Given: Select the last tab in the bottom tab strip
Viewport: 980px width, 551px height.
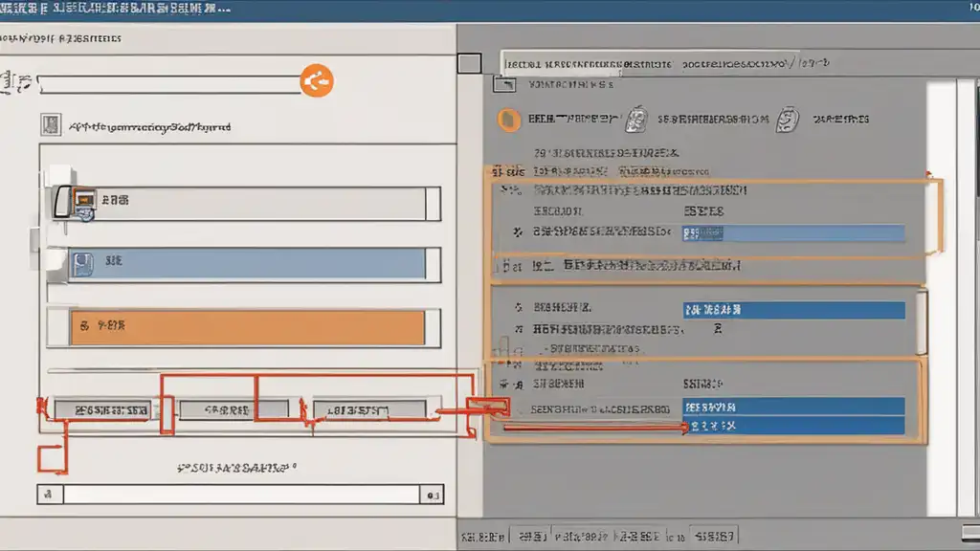Looking at the screenshot, I should 715,536.
